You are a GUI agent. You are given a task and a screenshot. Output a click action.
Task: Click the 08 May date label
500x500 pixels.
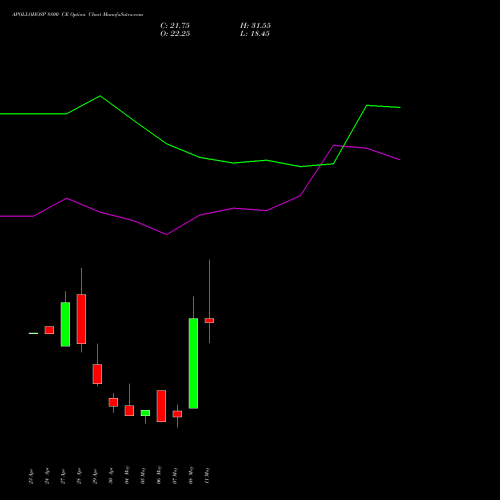[x=191, y=475]
